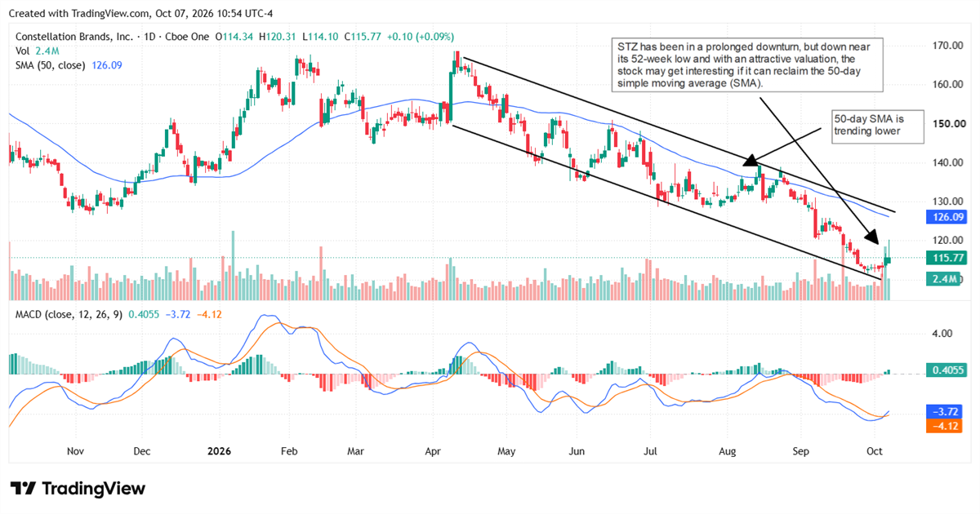Select the 50-day SMA is trending lower note

878,126
